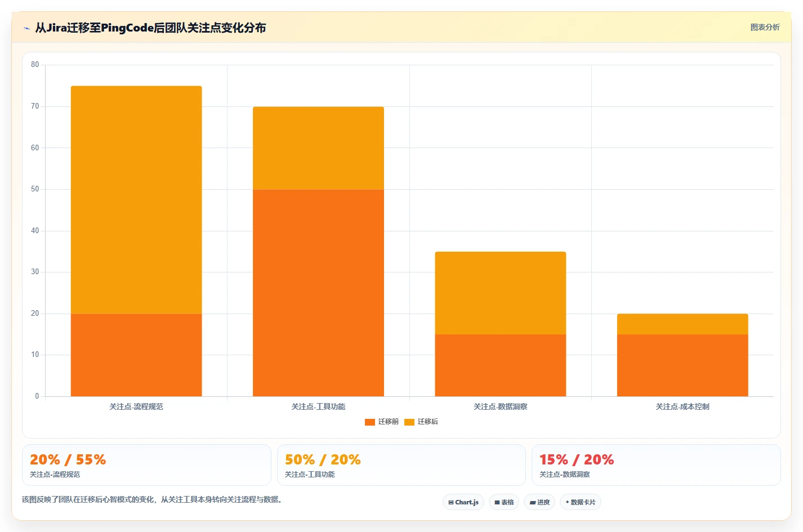
Task: Toggle the 迁移后 legend series
Action: [x=421, y=422]
